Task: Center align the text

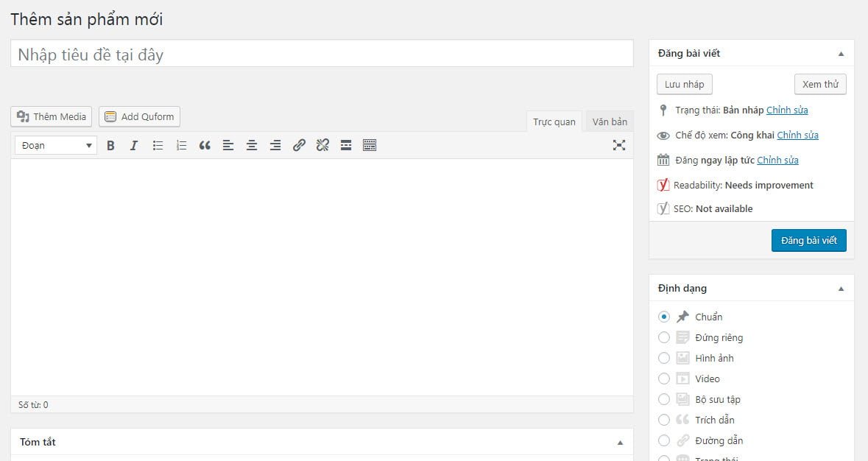Action: (252, 146)
